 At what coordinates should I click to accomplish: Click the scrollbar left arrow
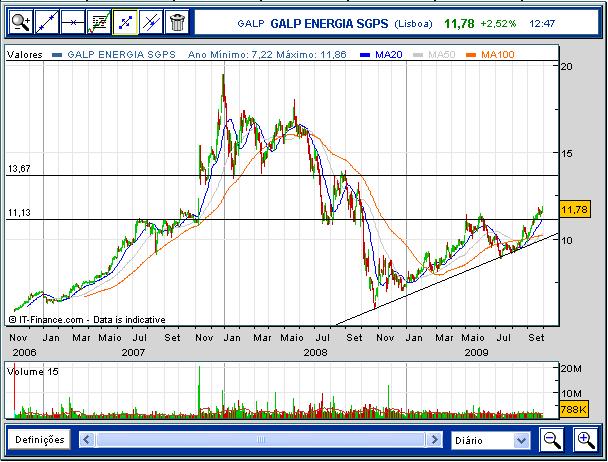(87, 440)
